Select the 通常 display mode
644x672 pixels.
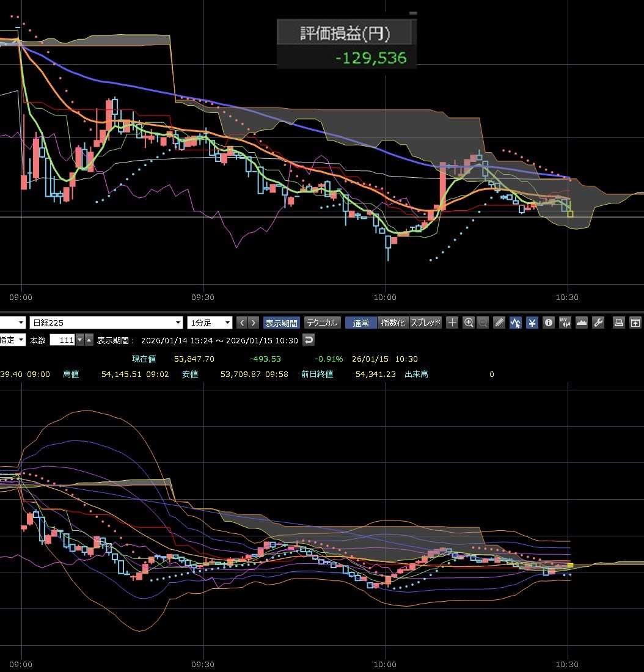pyautogui.click(x=360, y=323)
